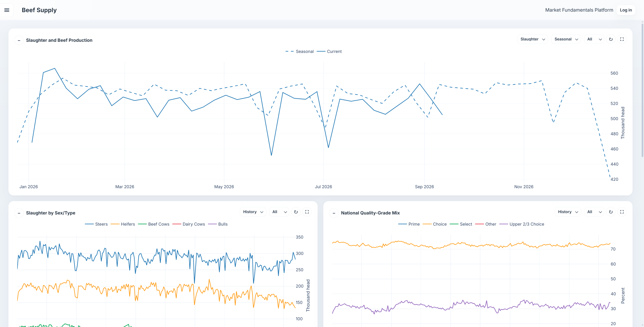
Task: Open Slaughter by Sex/Type in fullscreen
Action: click(x=307, y=212)
